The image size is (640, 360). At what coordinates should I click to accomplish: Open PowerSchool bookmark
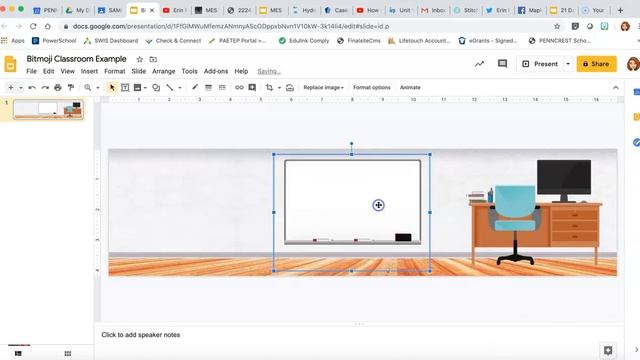tap(54, 41)
